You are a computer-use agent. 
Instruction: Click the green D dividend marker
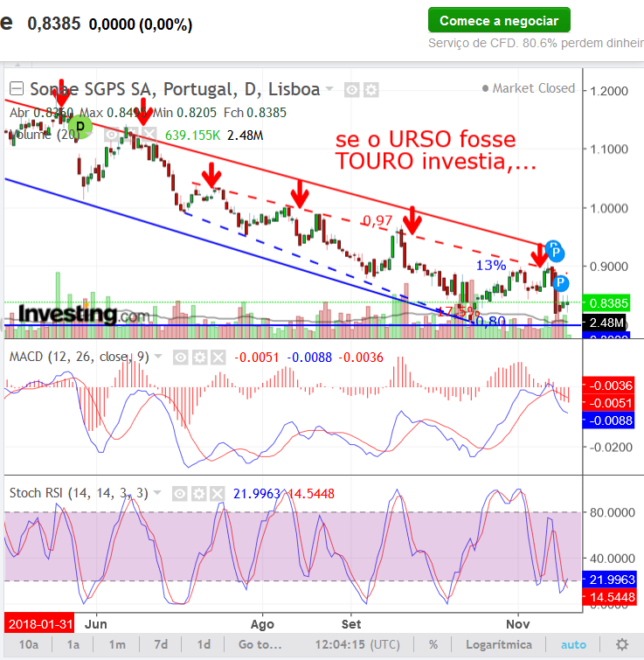[80, 126]
